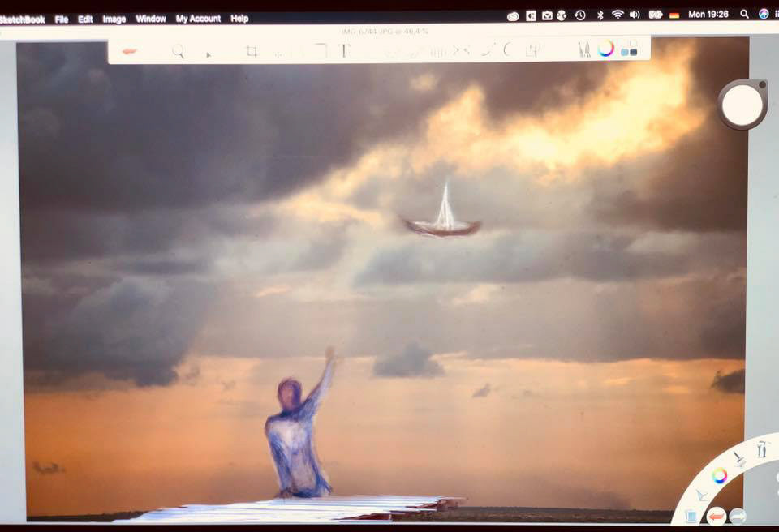Open Time Machine menu bar icon
The width and height of the screenshot is (779, 532).
[x=579, y=15]
